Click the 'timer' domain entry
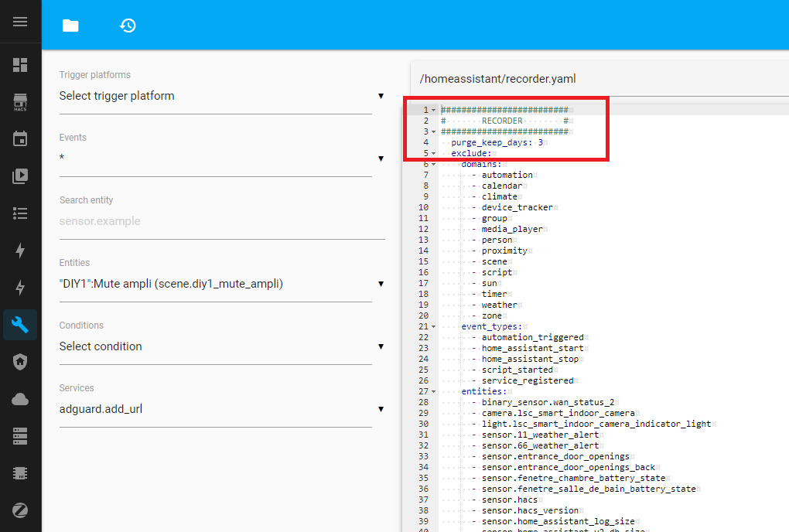Screen dimensions: 789x532 pos(494,294)
